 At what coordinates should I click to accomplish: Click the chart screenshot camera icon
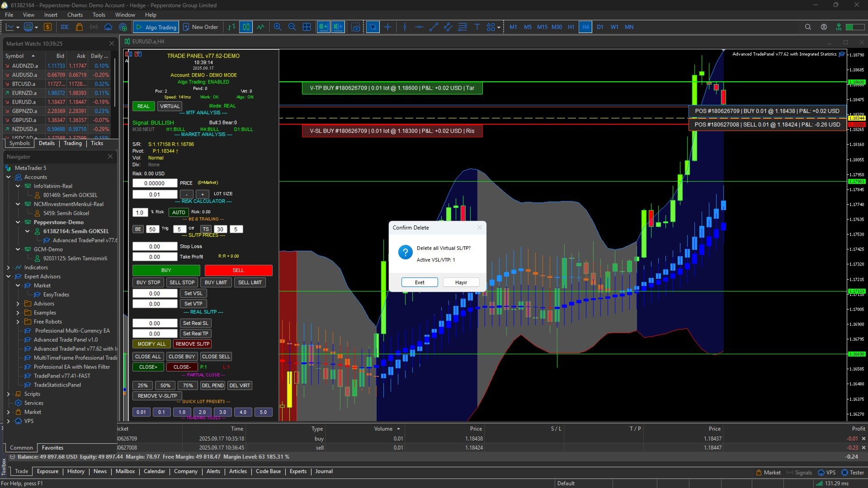pyautogui.click(x=356, y=27)
